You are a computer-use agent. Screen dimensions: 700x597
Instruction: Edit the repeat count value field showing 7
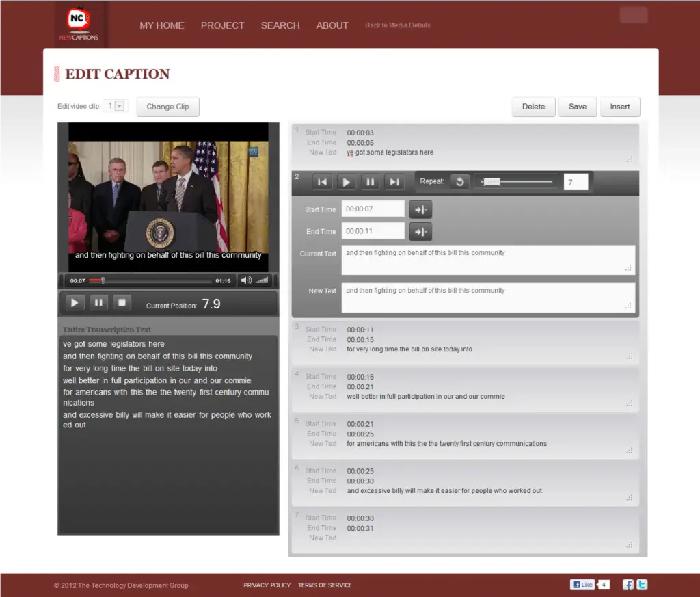575,181
